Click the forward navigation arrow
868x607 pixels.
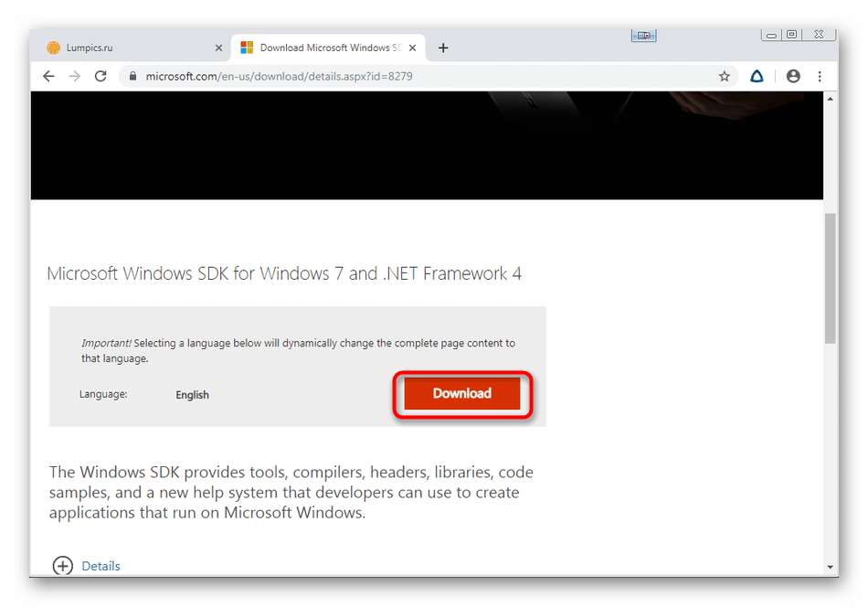coord(75,77)
